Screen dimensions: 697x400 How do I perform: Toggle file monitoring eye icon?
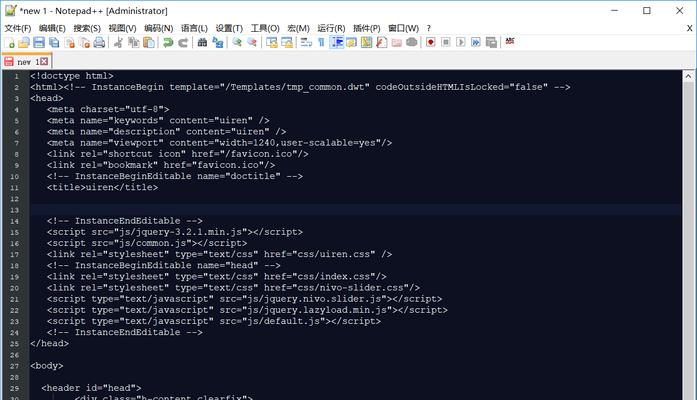click(412, 43)
